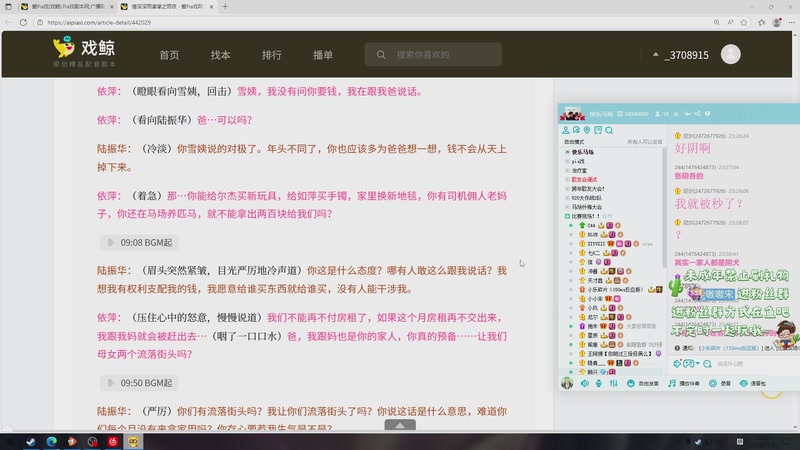Open the _3708915 account dropdown
The image size is (800, 450).
tap(681, 55)
